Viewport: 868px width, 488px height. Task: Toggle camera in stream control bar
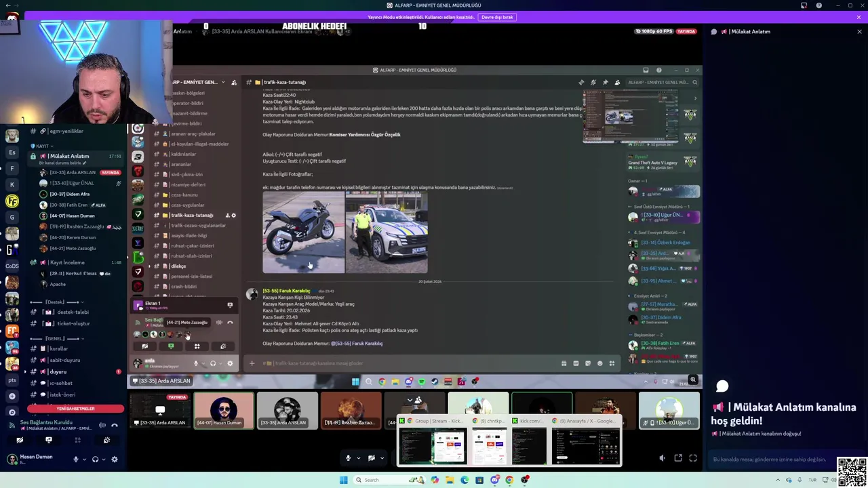371,458
